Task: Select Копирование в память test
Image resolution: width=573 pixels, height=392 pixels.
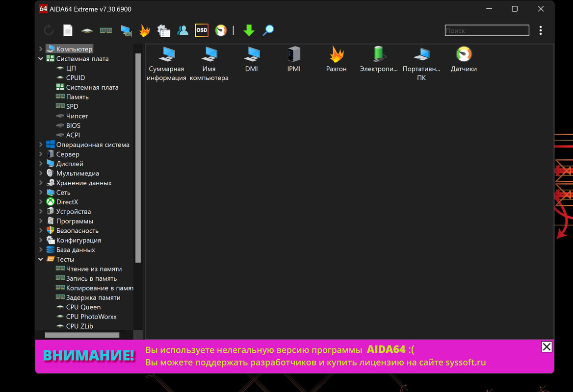Action: (94, 288)
